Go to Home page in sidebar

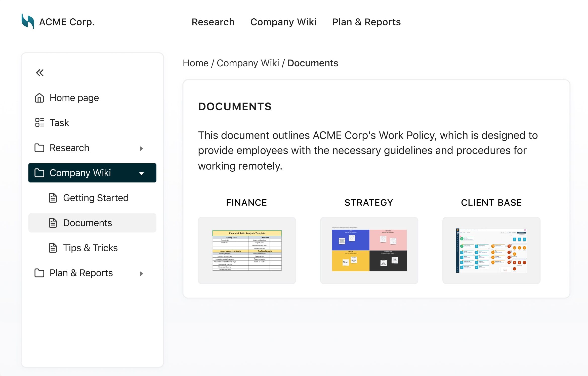pyautogui.click(x=92, y=98)
